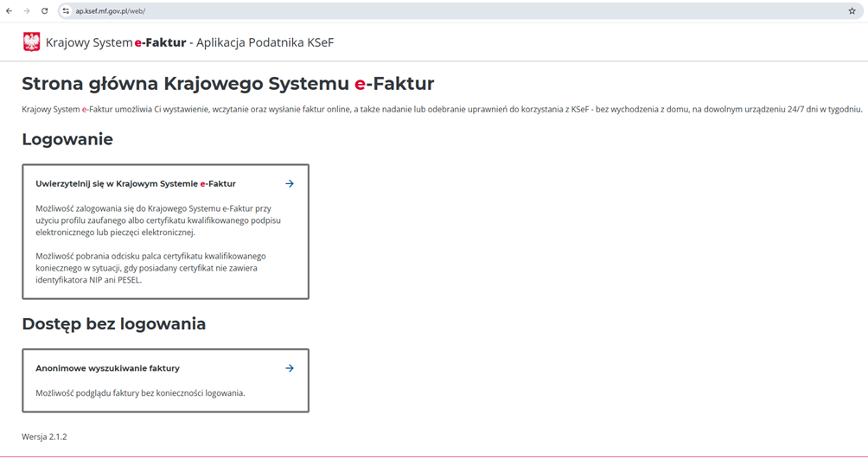
Task: Click the 'Dostęp bez logowania' section heading
Action: click(x=113, y=324)
